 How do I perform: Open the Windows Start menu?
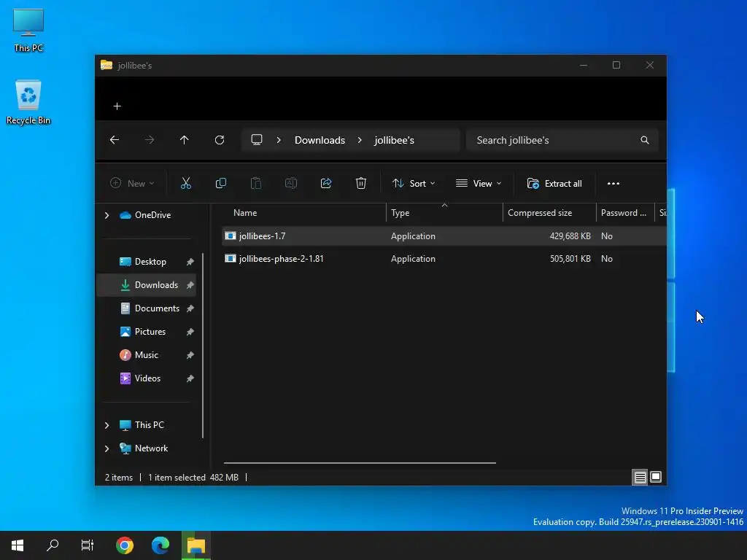point(18,545)
